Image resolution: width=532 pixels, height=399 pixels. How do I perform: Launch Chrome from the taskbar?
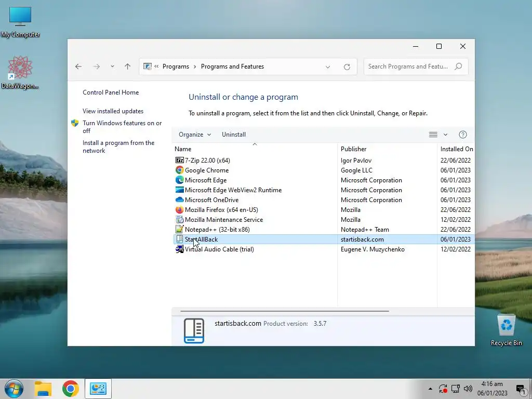[x=70, y=389]
